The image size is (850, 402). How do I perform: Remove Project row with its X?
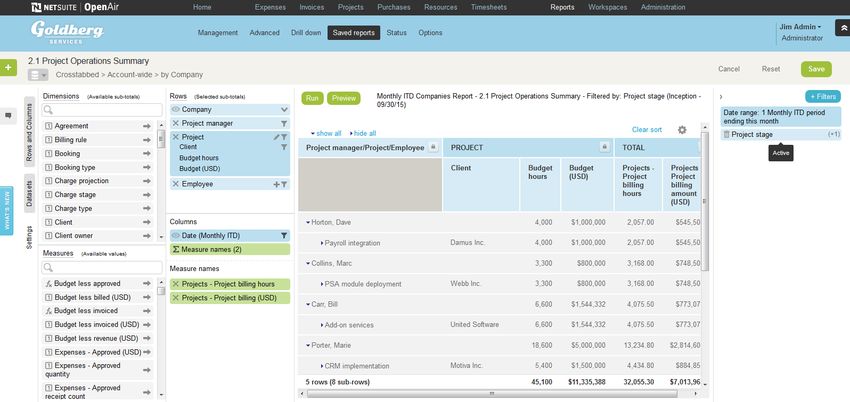(x=175, y=137)
